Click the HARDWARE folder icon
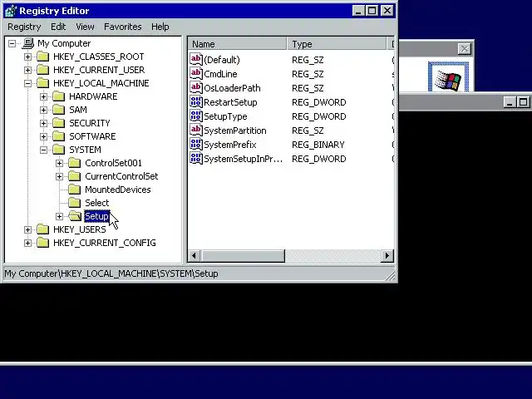This screenshot has width=532, height=399. pos(59,96)
